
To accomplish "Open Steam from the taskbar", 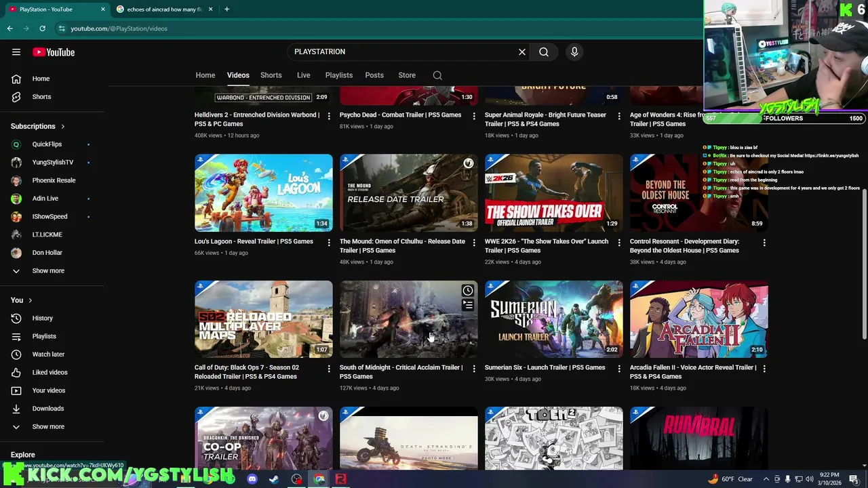I will pyautogui.click(x=274, y=479).
